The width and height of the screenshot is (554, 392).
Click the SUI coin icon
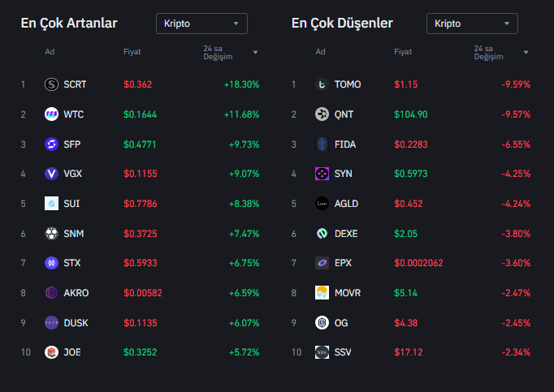52,204
